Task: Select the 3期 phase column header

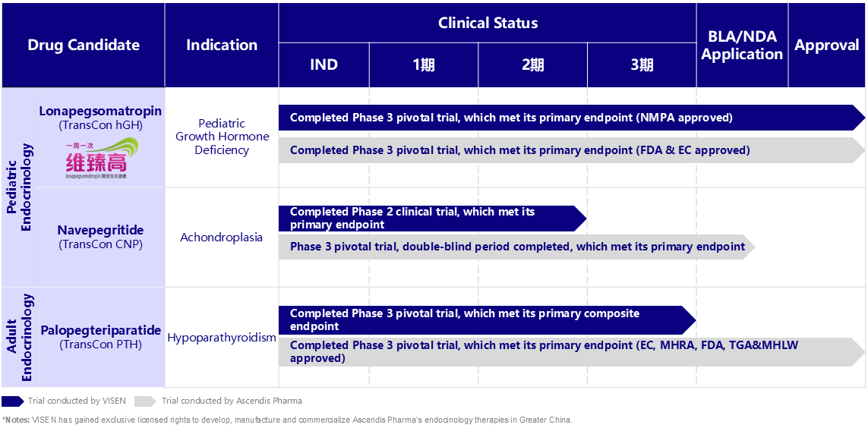Action: 642,65
